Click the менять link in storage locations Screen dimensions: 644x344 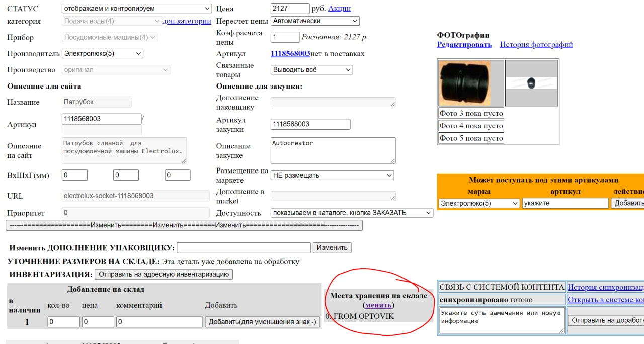point(378,305)
